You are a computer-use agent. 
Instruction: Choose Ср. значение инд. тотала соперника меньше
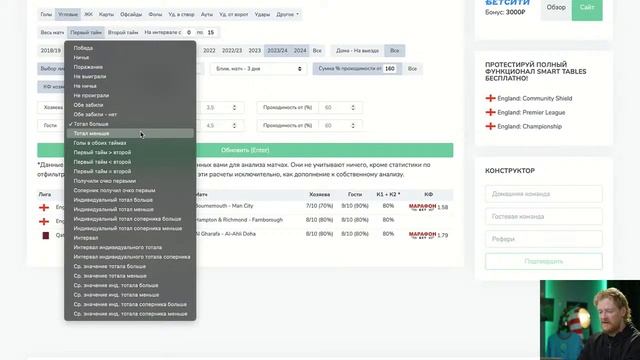pos(130,314)
